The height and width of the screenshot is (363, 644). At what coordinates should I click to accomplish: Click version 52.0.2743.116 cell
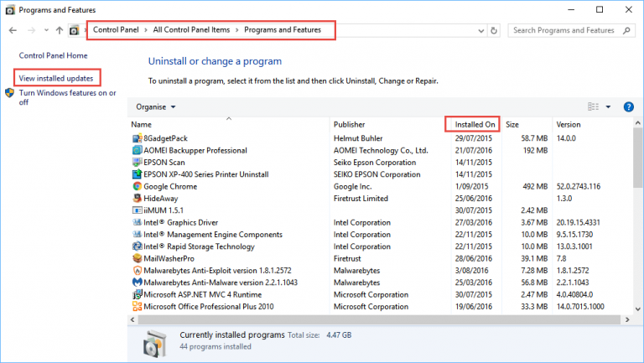tap(579, 186)
